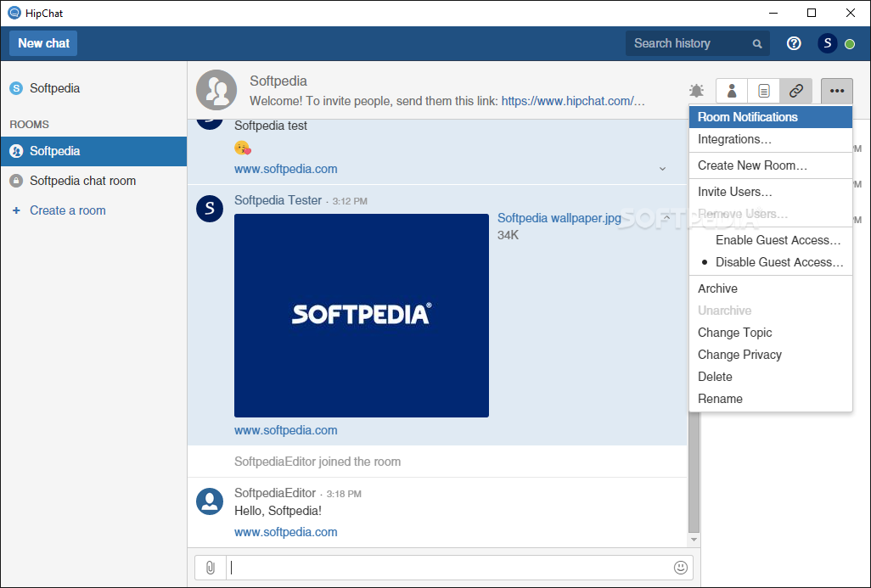Click the room actions ellipsis button

pyautogui.click(x=837, y=91)
